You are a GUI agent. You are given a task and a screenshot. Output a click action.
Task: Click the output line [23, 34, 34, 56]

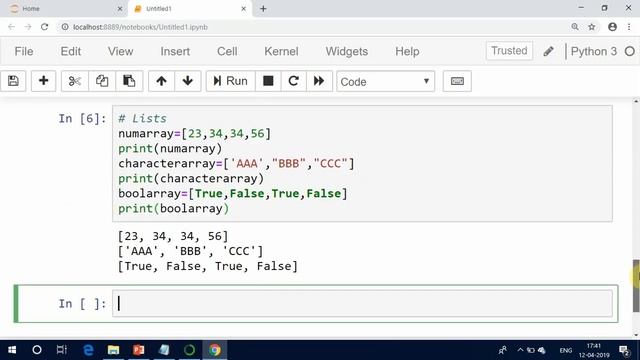click(x=173, y=236)
